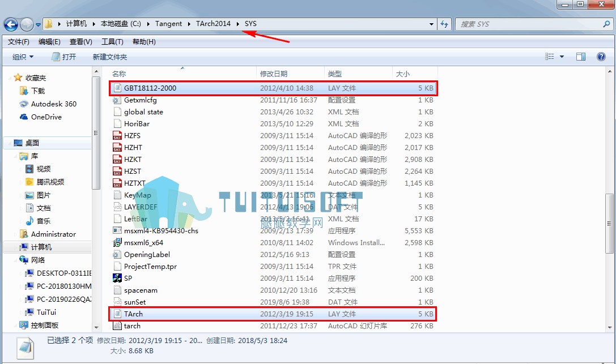Toggle the preview pane icon
Viewport: 616px width, 364px height.
click(581, 57)
